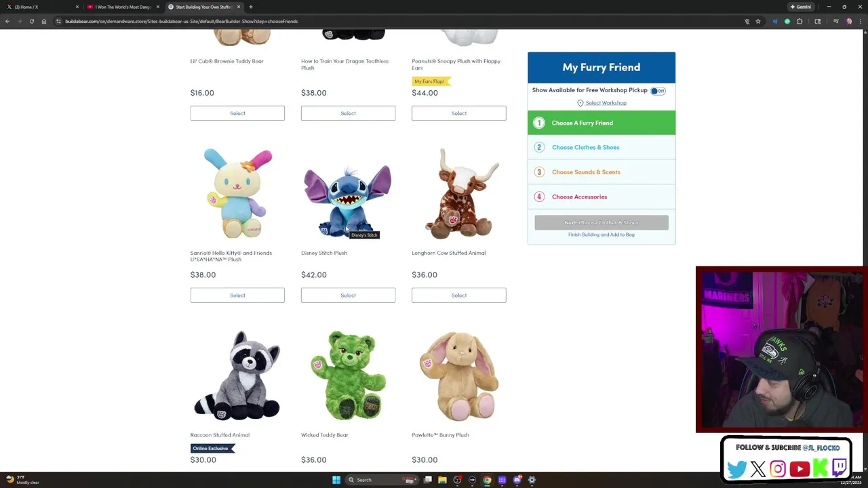
Task: Open site information icon in address bar
Action: click(59, 21)
